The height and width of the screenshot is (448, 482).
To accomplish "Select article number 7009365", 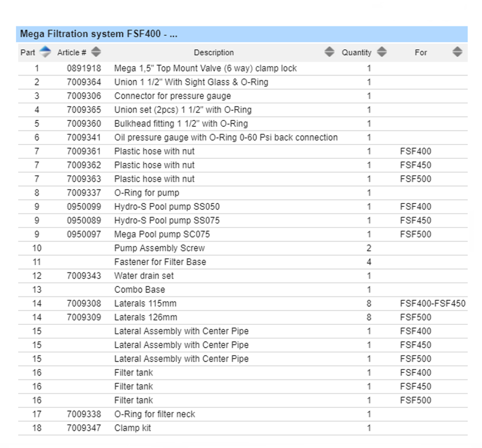I will click(x=84, y=110).
